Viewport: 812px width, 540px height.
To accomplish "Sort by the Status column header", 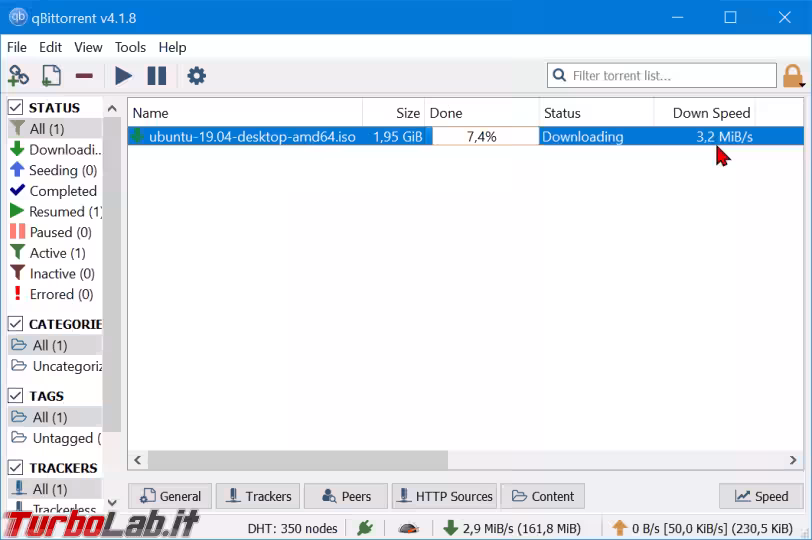I will 597,113.
